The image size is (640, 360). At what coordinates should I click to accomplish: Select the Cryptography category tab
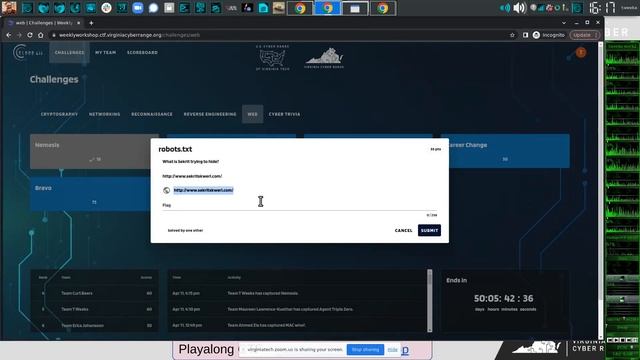[59, 114]
